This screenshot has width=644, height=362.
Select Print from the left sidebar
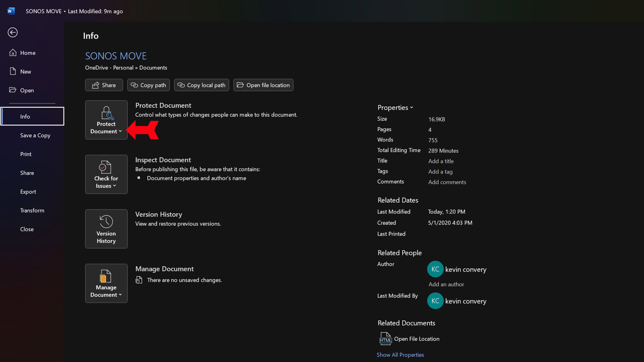point(25,154)
